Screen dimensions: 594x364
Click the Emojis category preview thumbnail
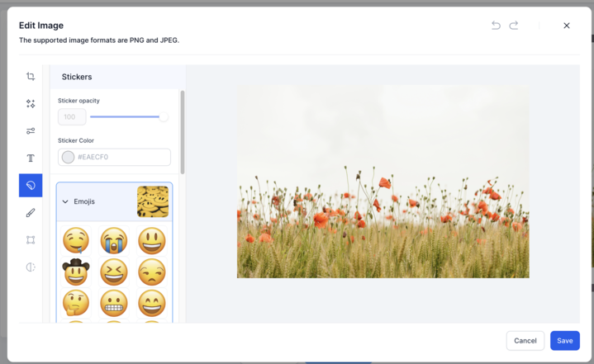[153, 201]
